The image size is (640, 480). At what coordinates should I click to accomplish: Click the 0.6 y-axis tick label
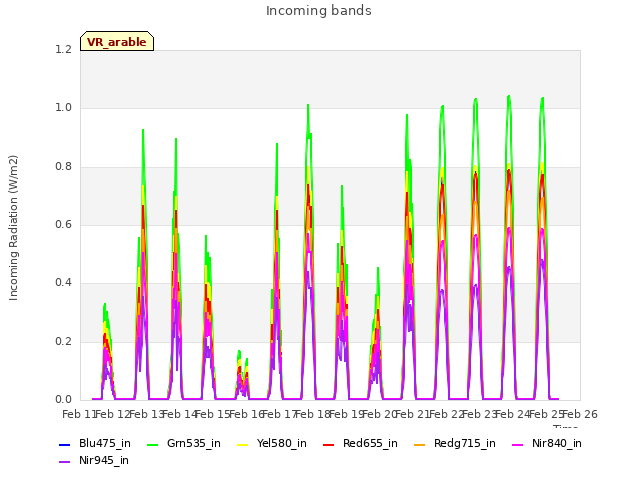tap(63, 224)
